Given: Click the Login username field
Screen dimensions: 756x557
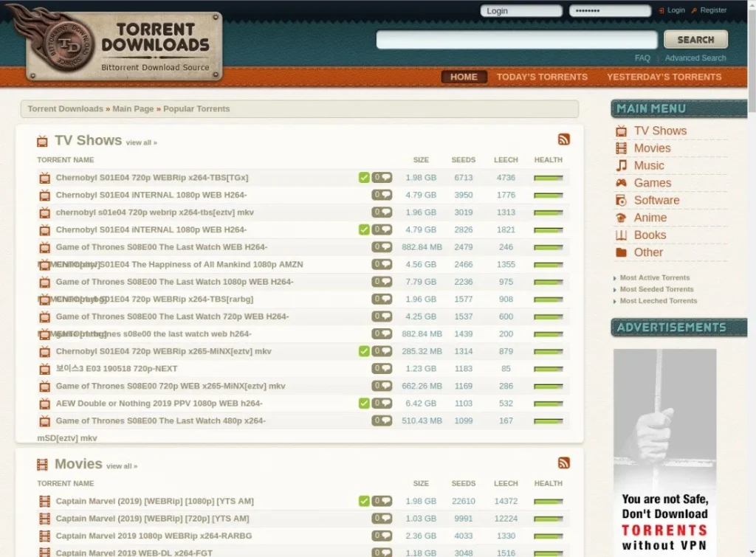Looking at the screenshot, I should [521, 10].
